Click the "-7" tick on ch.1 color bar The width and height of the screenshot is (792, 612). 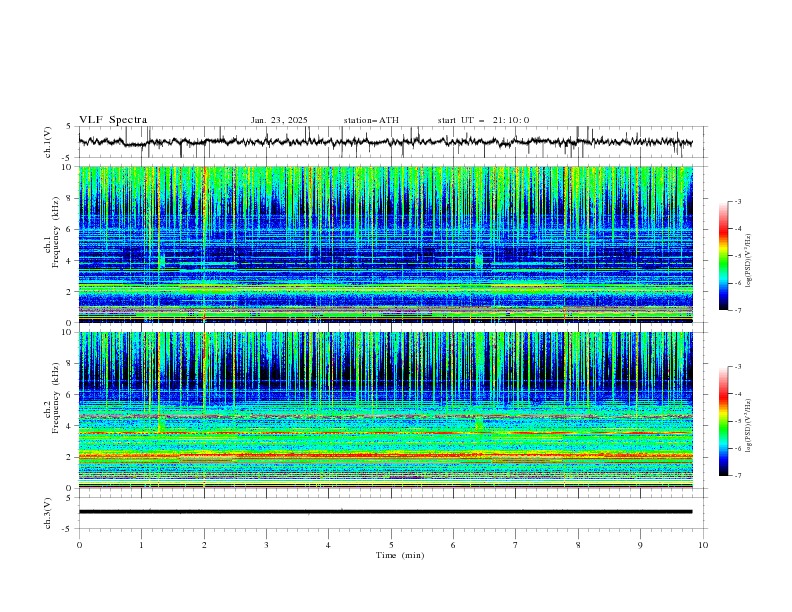coord(738,311)
